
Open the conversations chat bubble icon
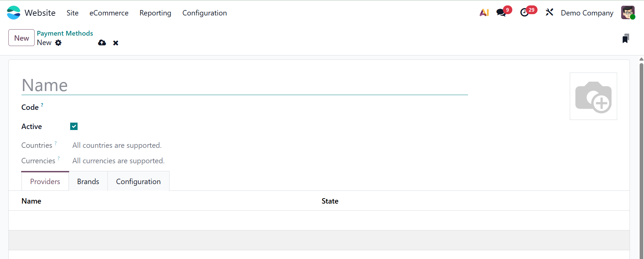click(501, 13)
